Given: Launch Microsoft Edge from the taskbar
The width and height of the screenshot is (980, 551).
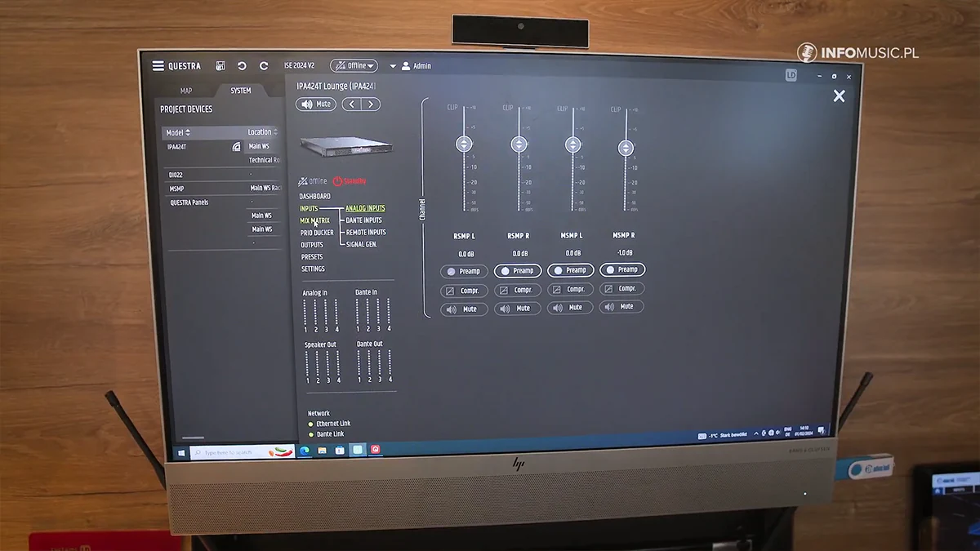Looking at the screenshot, I should click(x=305, y=450).
